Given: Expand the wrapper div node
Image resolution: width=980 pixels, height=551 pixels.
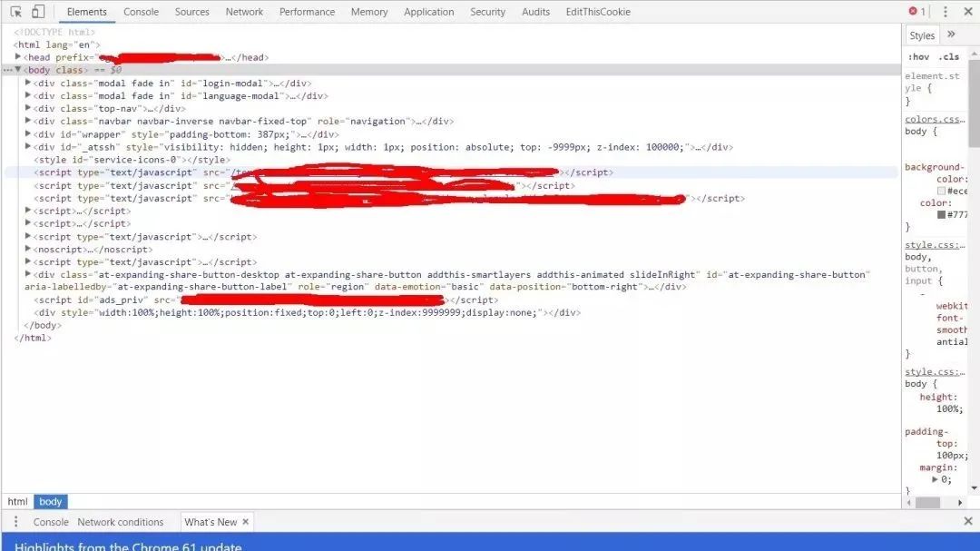Looking at the screenshot, I should (x=28, y=133).
